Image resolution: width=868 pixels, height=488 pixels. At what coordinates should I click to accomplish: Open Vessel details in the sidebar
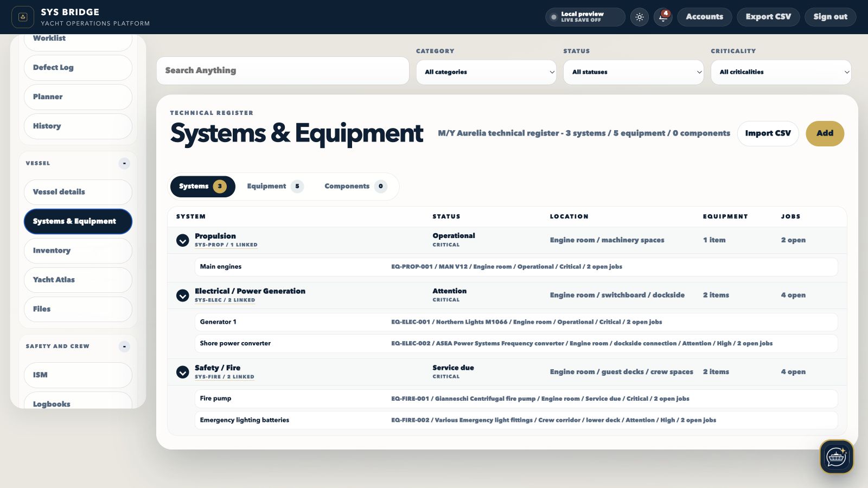78,192
